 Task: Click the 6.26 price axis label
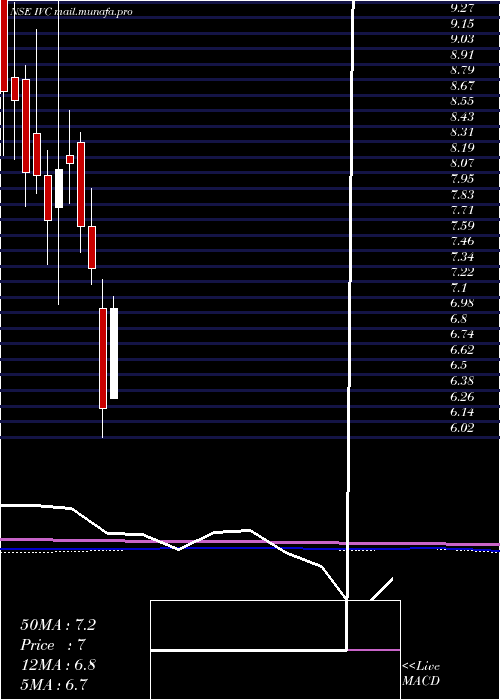(x=462, y=397)
